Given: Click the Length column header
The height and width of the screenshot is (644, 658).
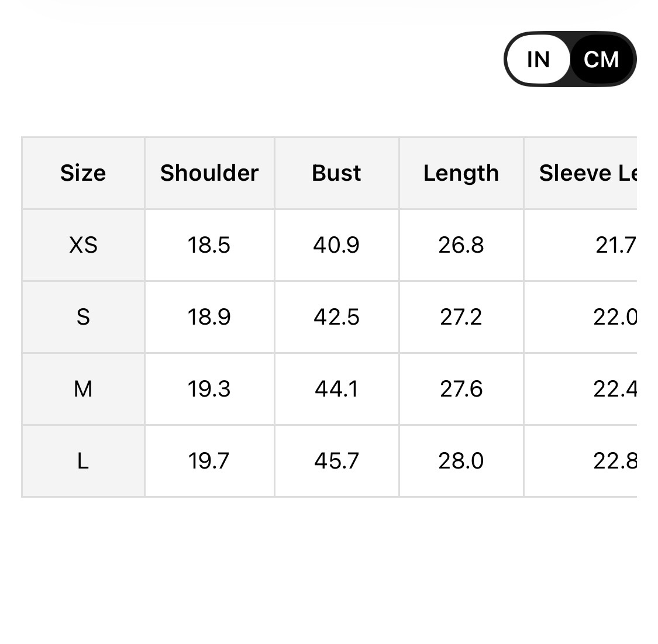Looking at the screenshot, I should [461, 173].
